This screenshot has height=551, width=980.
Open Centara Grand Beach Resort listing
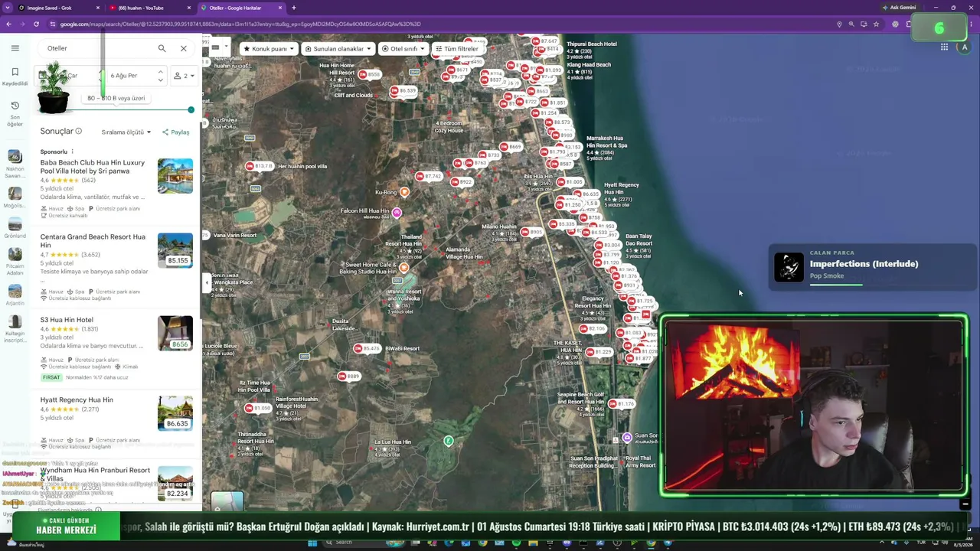coord(93,241)
